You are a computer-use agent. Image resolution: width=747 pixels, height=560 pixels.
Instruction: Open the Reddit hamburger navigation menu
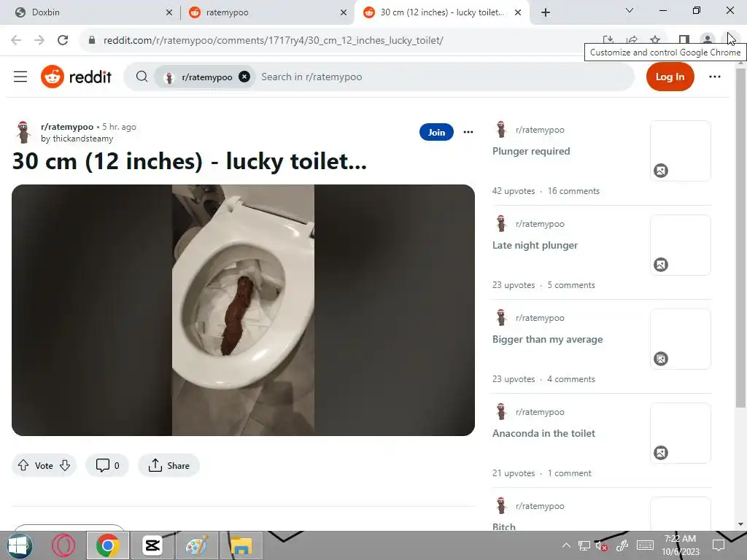20,77
